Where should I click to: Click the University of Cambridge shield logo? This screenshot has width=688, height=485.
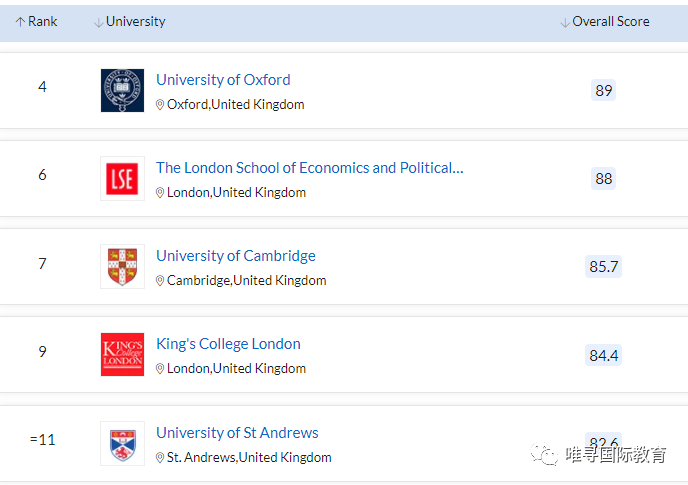[x=122, y=267]
